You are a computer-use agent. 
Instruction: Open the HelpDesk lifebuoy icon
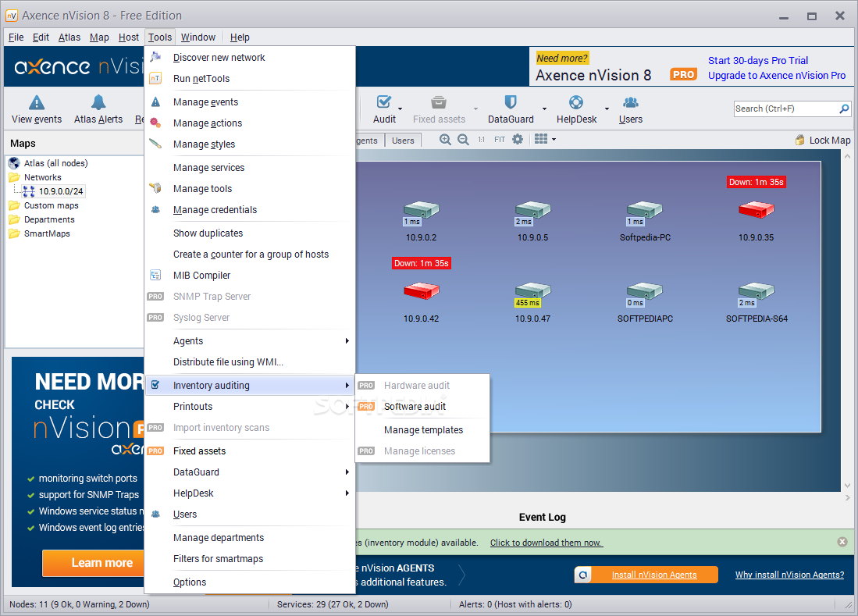[576, 103]
